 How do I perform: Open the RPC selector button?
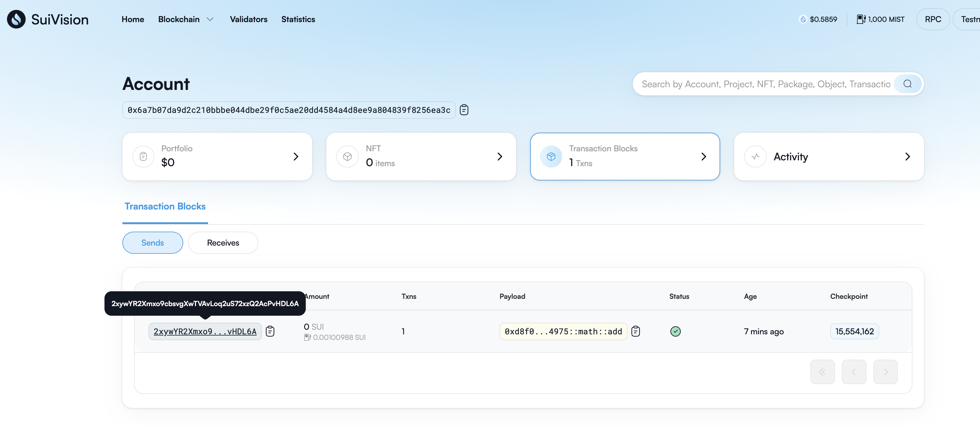(933, 19)
